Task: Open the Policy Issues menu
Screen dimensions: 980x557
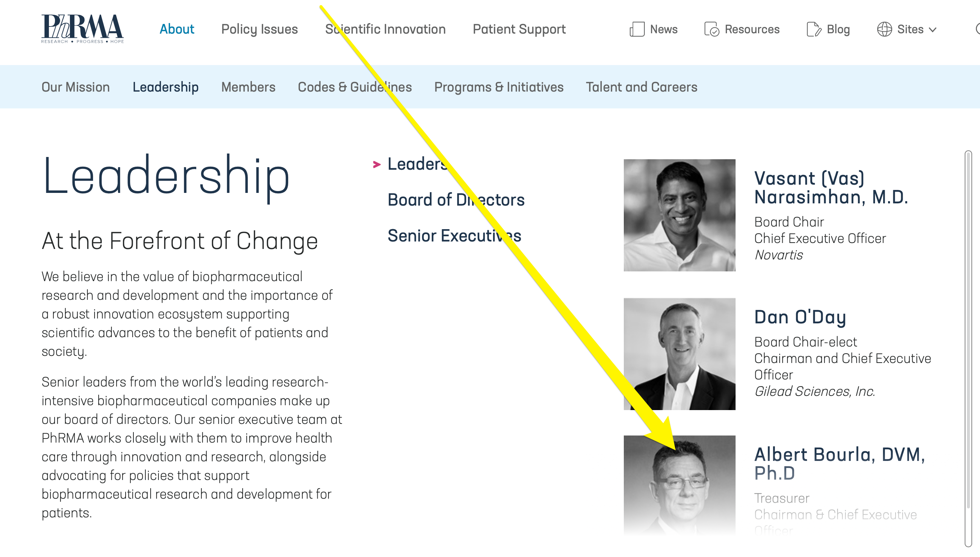Action: pos(259,30)
